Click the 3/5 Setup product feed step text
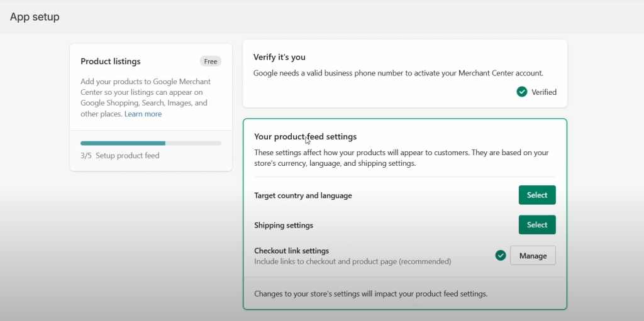The height and width of the screenshot is (321, 644). click(x=120, y=155)
